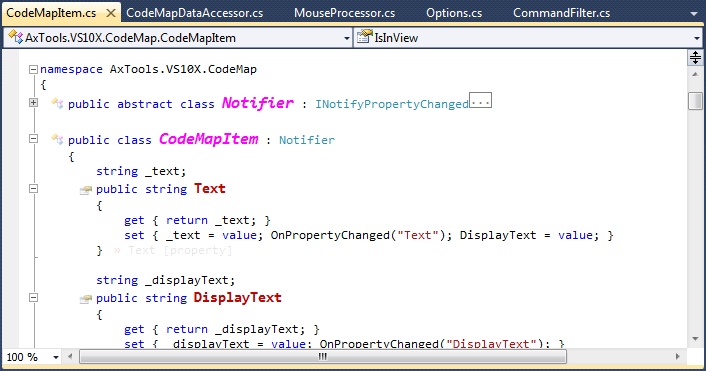Viewport: 706px width, 371px height.
Task: Click the CodeMapItem class name
Action: [208, 139]
